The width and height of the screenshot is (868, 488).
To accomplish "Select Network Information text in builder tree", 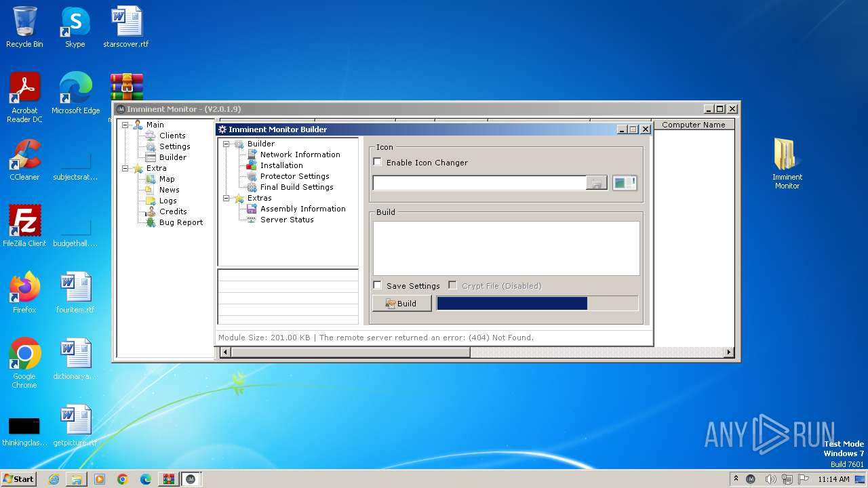I will pyautogui.click(x=300, y=155).
